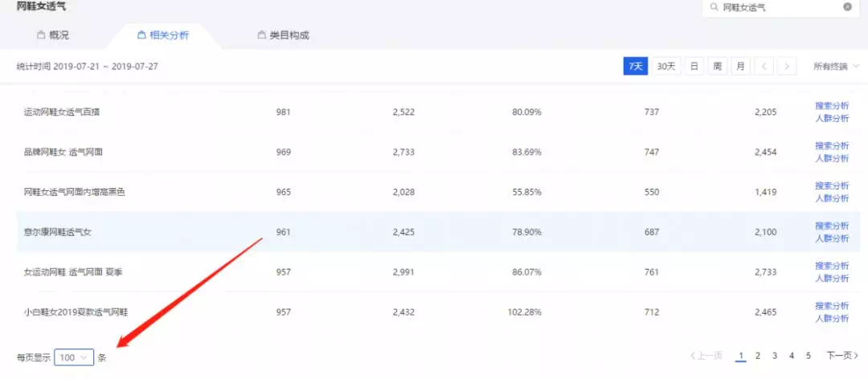The height and width of the screenshot is (379, 868).
Task: Select the 7天 time range
Action: click(x=635, y=67)
